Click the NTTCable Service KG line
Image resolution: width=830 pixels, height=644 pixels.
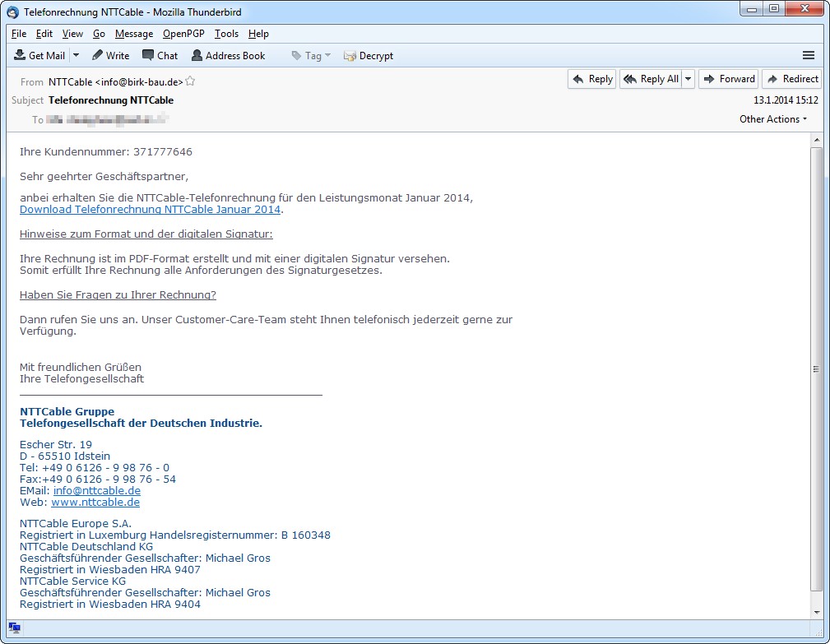(x=72, y=581)
